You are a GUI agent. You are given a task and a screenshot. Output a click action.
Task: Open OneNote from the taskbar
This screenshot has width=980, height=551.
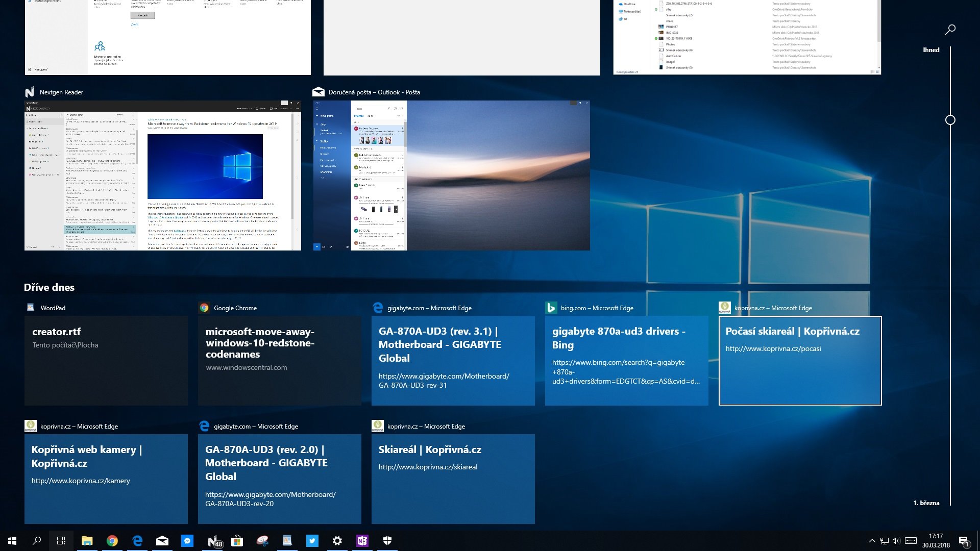pyautogui.click(x=362, y=541)
